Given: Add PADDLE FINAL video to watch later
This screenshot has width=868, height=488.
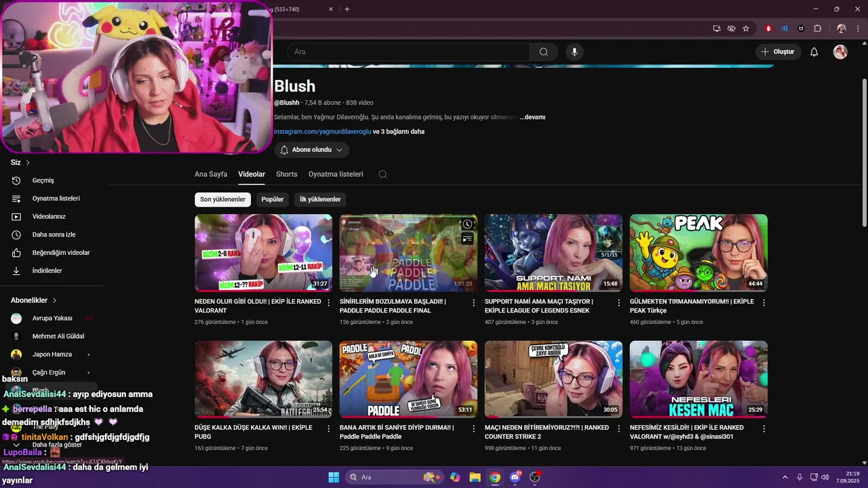Looking at the screenshot, I should [x=467, y=224].
